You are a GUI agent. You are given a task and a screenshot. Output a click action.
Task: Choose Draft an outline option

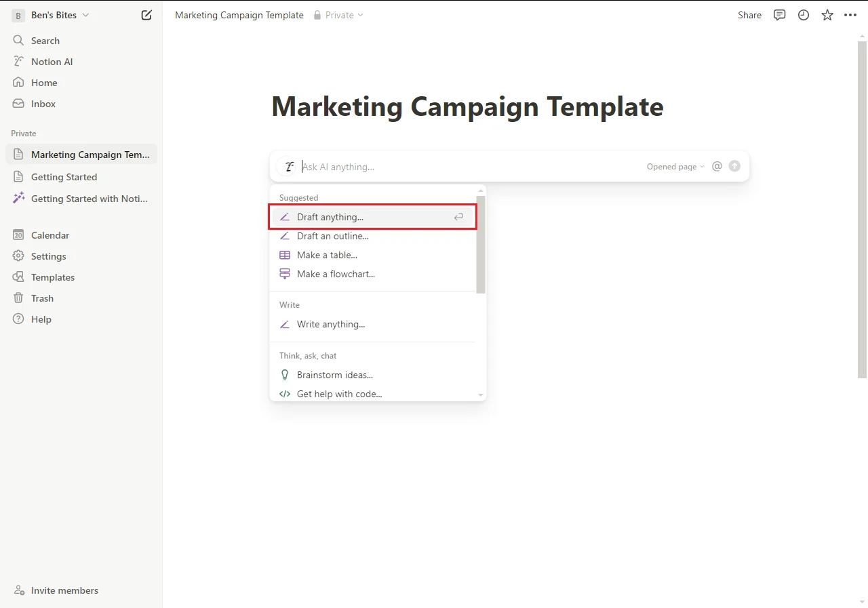[373, 236]
